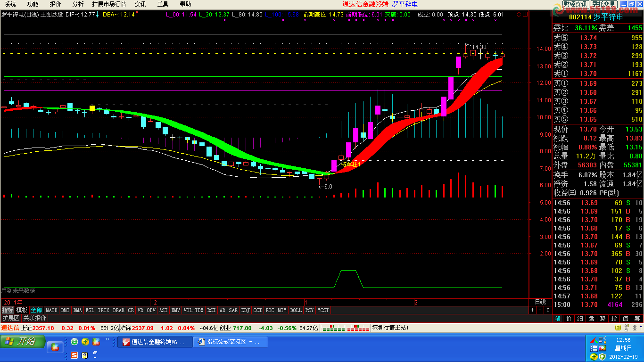Open the 扩展区 tab
Image resolution: width=644 pixels, height=362 pixels.
(11, 318)
